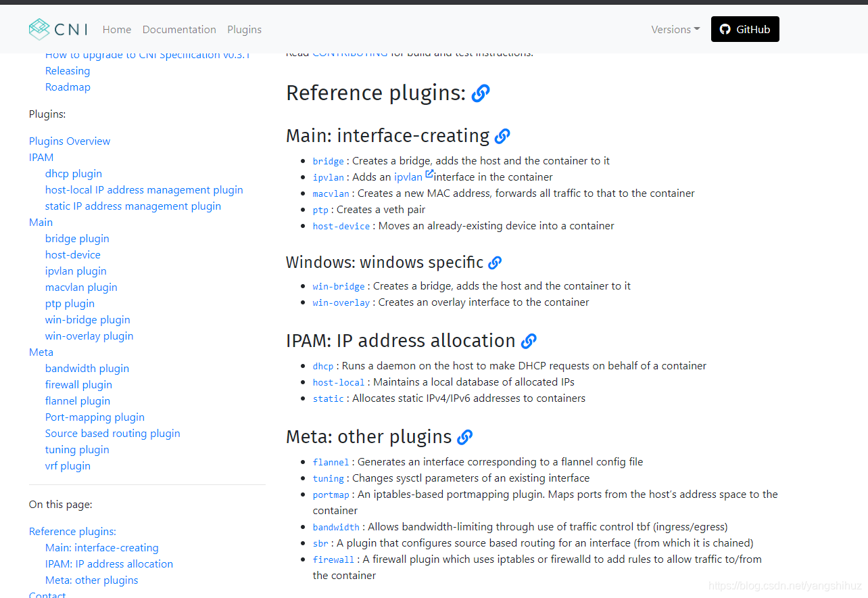Open firewall plugin in the sidebar
The image size is (868, 598).
click(x=78, y=384)
